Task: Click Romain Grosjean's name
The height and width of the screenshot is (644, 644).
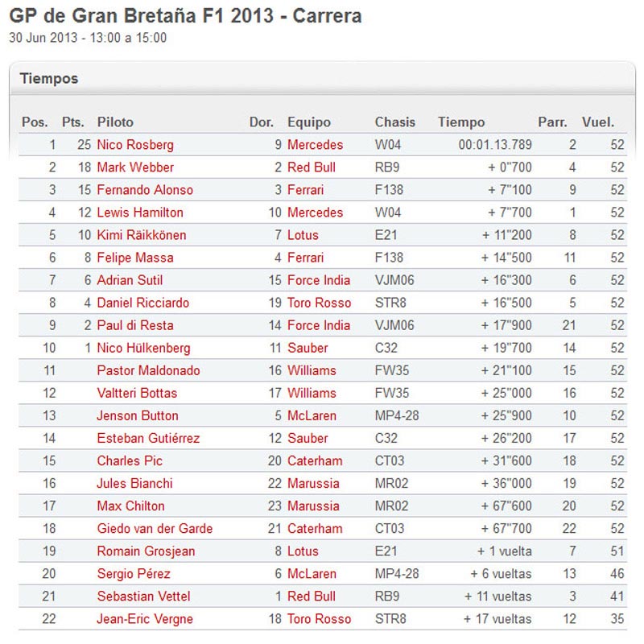Action: (x=146, y=551)
